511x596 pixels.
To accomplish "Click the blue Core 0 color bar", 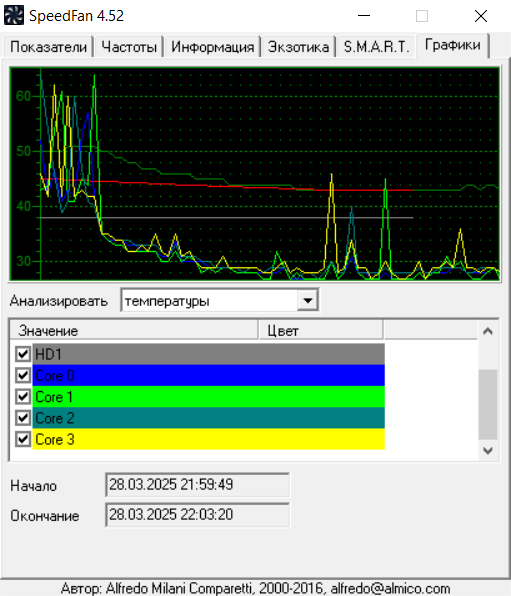I will tap(209, 375).
